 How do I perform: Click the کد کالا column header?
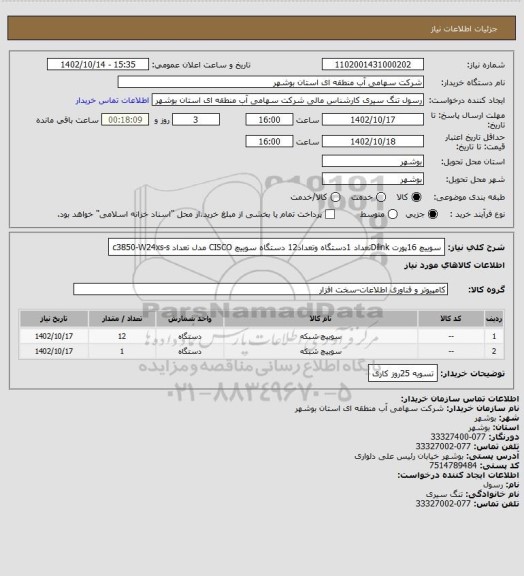pyautogui.click(x=451, y=319)
